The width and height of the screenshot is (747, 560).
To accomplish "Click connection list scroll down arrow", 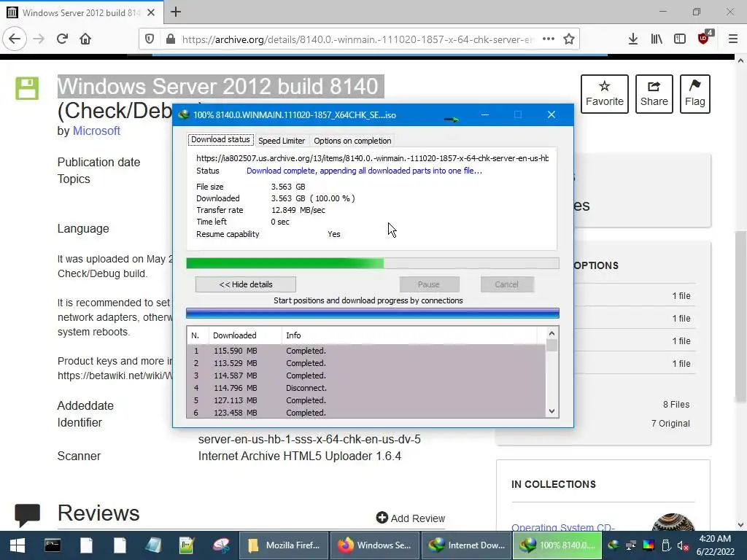I will coord(551,411).
